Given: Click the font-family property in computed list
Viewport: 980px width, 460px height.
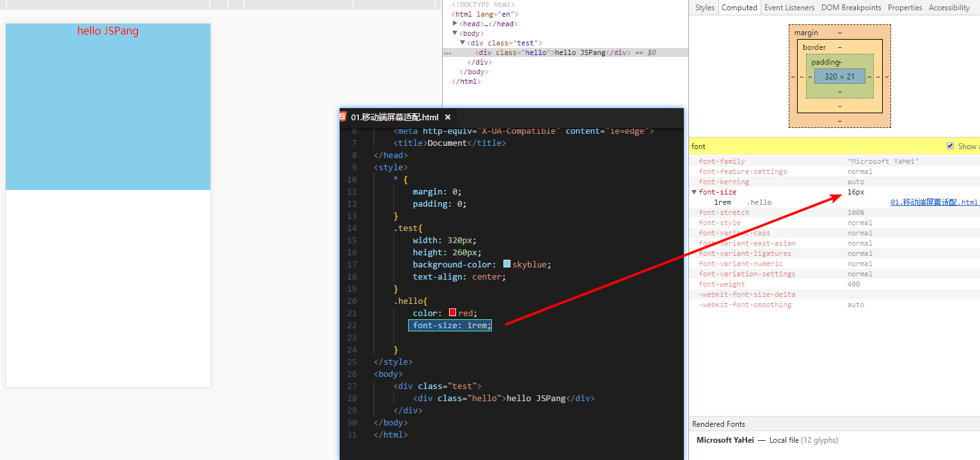Looking at the screenshot, I should click(x=722, y=161).
